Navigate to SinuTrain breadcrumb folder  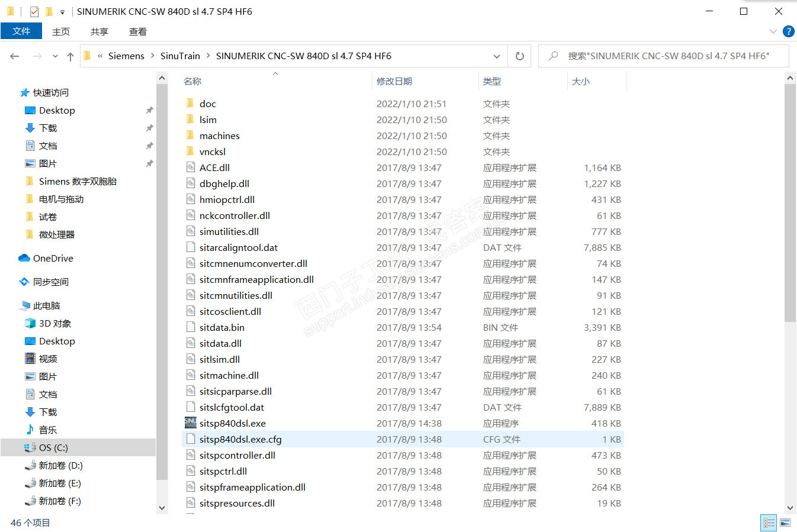pos(180,56)
